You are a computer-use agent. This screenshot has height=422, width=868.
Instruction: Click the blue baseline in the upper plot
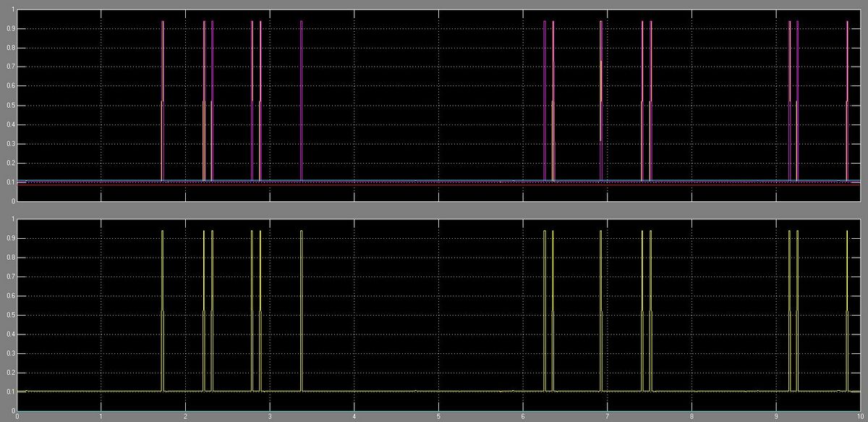pos(434,180)
